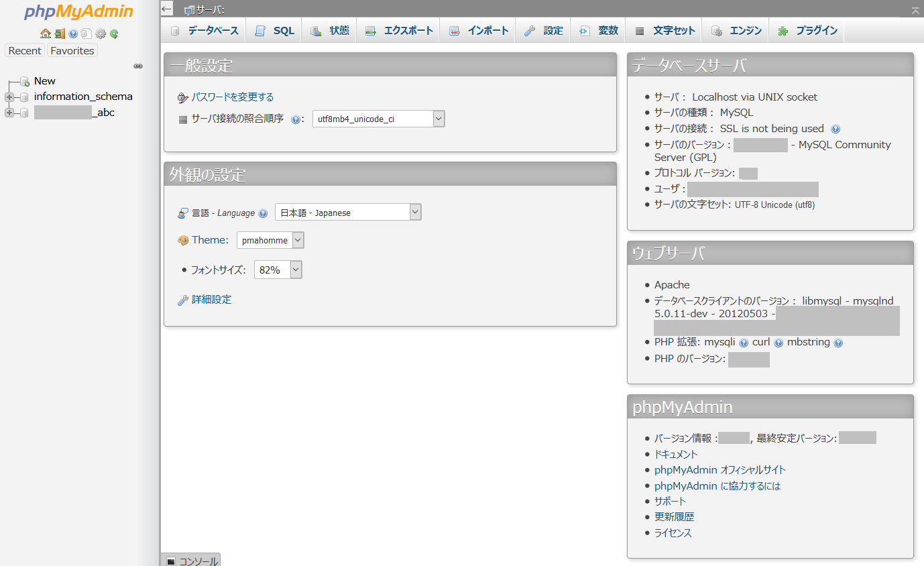Click the Favorites button
The image size is (924, 566).
pos(72,50)
